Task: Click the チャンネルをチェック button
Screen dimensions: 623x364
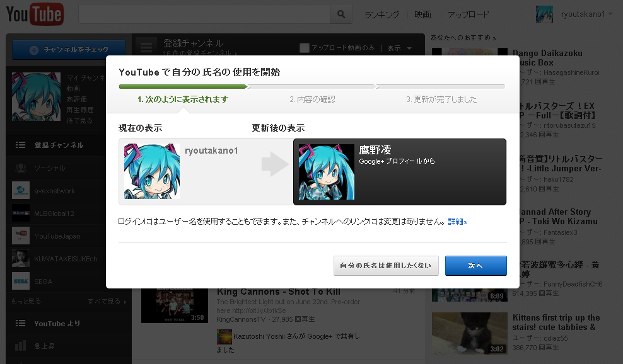Action: pyautogui.click(x=69, y=50)
